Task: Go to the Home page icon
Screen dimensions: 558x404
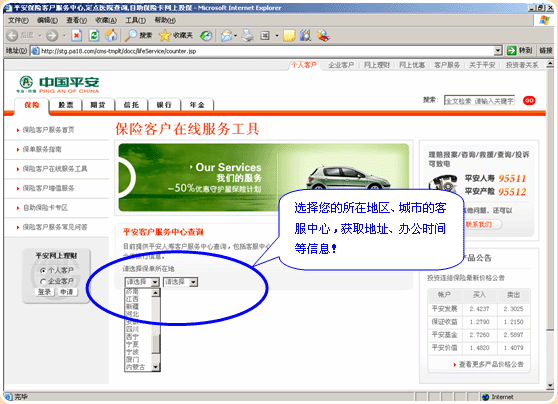Action: [111, 35]
